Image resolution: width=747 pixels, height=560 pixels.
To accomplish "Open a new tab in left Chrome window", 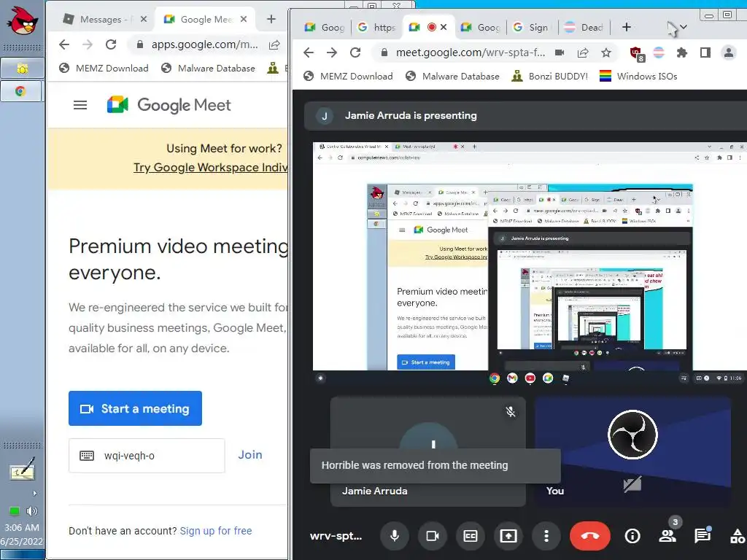I will [x=271, y=19].
